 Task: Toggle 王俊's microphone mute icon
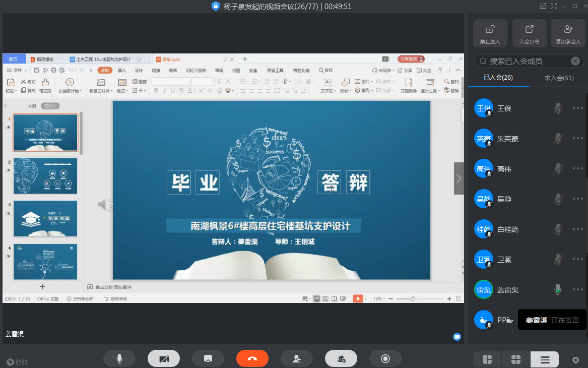(558, 108)
